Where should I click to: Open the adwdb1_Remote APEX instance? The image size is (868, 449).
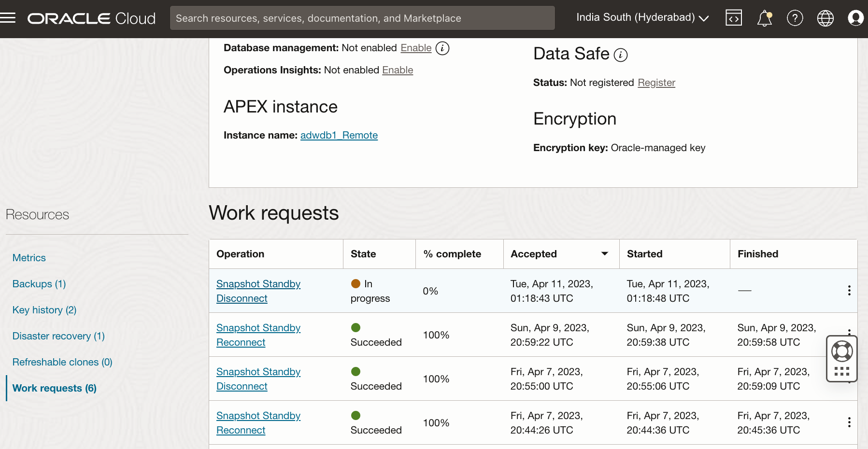click(x=339, y=135)
